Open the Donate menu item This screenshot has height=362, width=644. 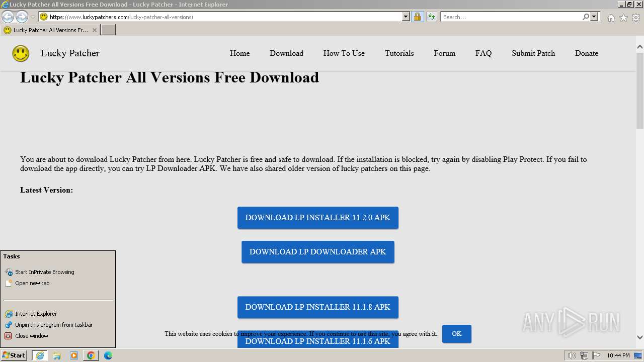[587, 53]
